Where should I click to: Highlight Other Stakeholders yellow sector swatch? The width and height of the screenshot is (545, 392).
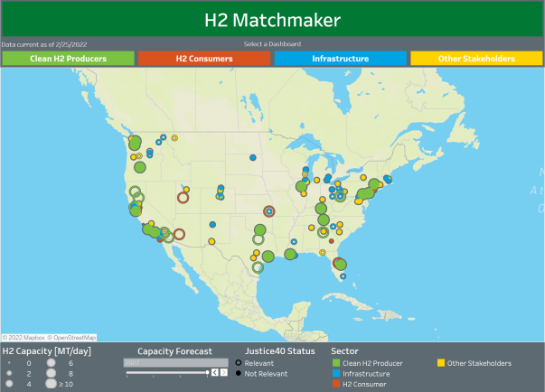[x=441, y=363]
